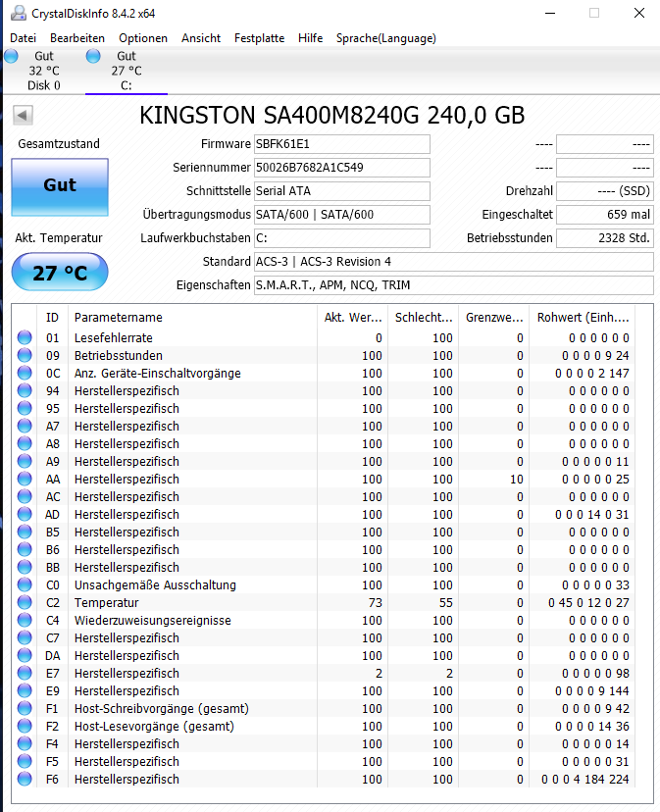
Task: Click the 27 °C temperature button
Action: pyautogui.click(x=60, y=273)
